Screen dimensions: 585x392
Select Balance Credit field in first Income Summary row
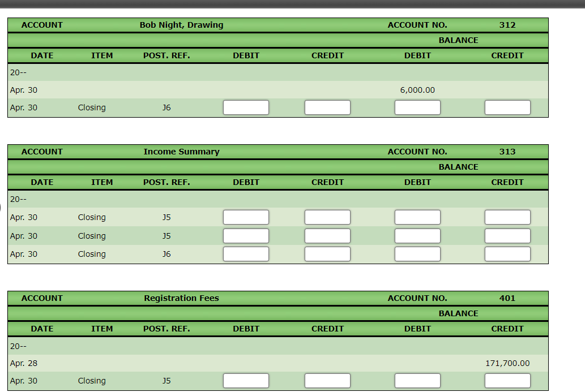(507, 217)
